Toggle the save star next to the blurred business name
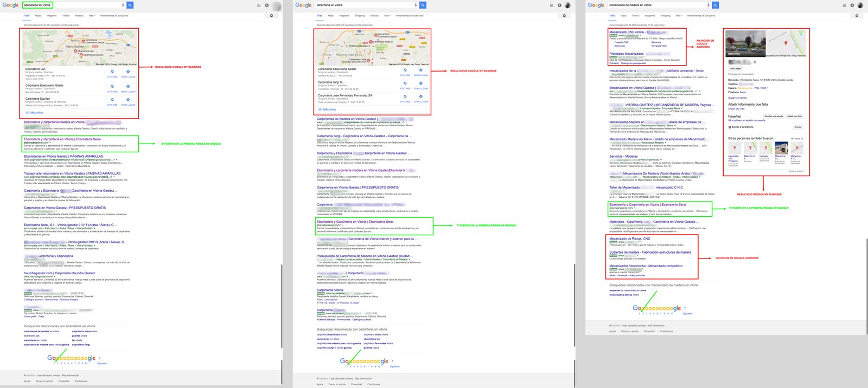The height and width of the screenshot is (388, 868). point(755,62)
